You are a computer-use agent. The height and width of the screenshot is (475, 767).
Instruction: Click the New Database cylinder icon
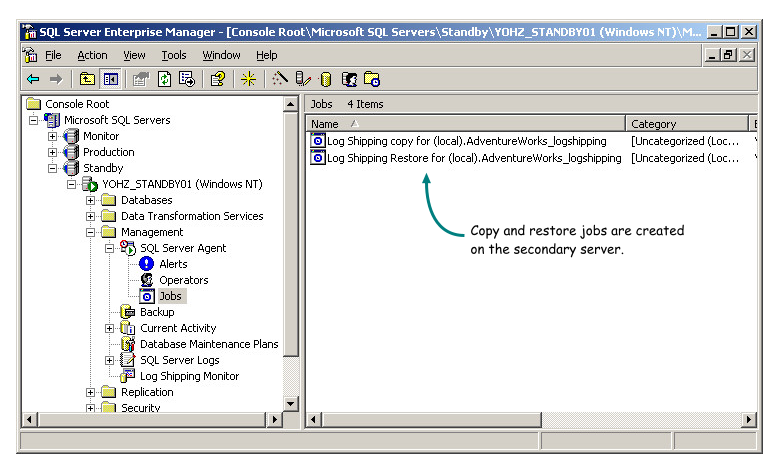[x=326, y=79]
